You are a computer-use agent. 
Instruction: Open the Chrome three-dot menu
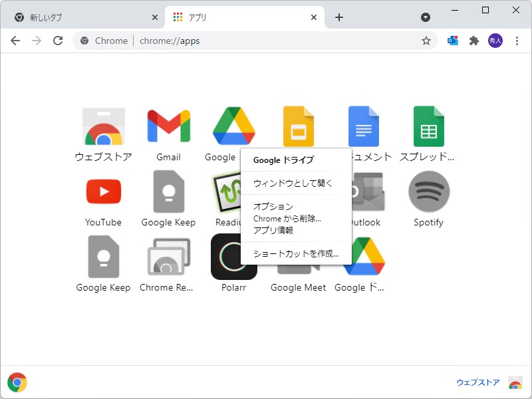tap(517, 41)
